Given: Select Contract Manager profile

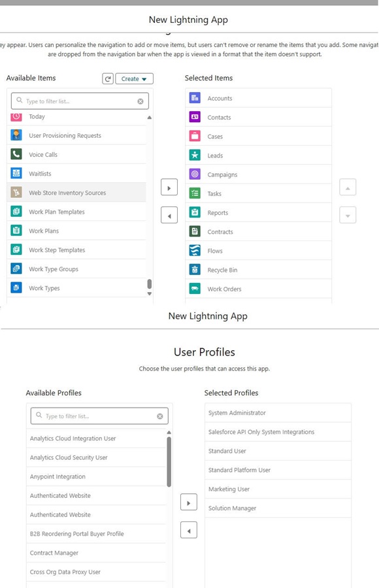Looking at the screenshot, I should tap(97, 553).
